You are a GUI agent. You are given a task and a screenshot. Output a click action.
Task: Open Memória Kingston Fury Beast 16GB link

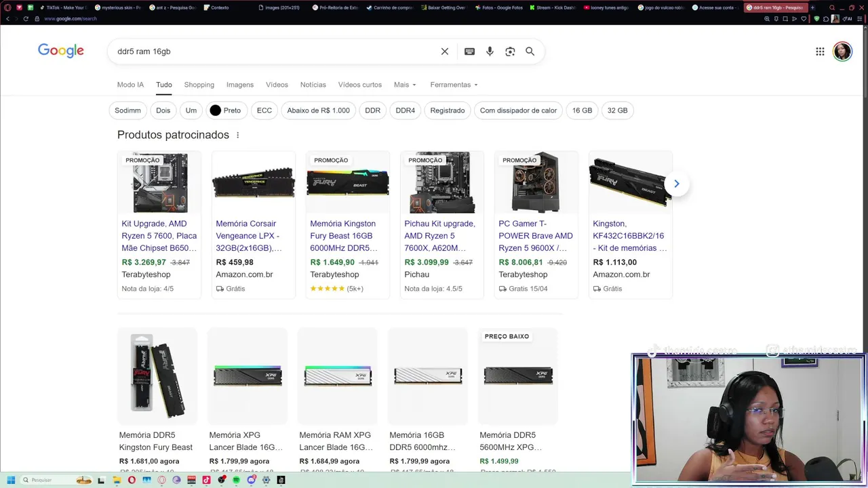[344, 236]
